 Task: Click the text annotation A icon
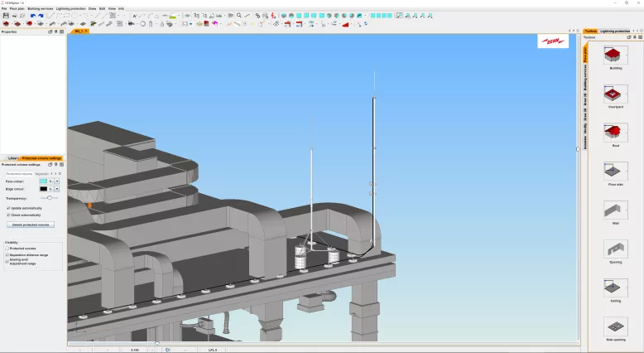(x=135, y=16)
